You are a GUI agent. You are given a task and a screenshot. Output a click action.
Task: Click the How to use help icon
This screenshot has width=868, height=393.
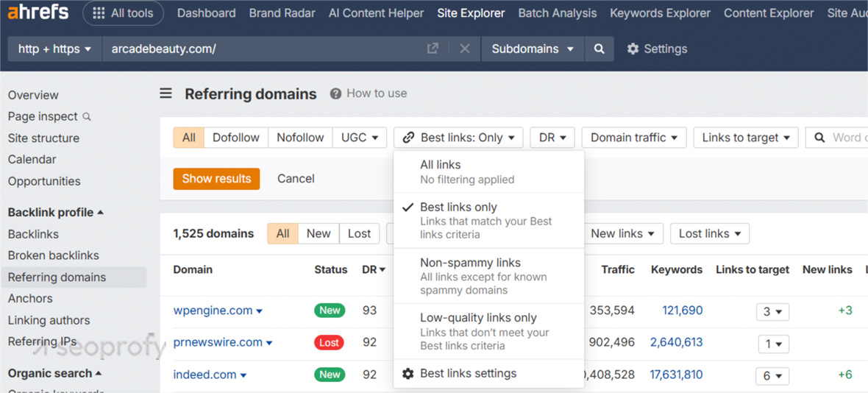click(x=335, y=93)
